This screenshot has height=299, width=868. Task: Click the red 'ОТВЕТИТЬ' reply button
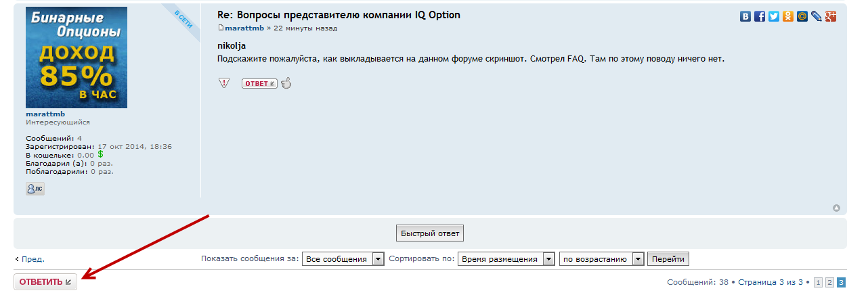(45, 282)
